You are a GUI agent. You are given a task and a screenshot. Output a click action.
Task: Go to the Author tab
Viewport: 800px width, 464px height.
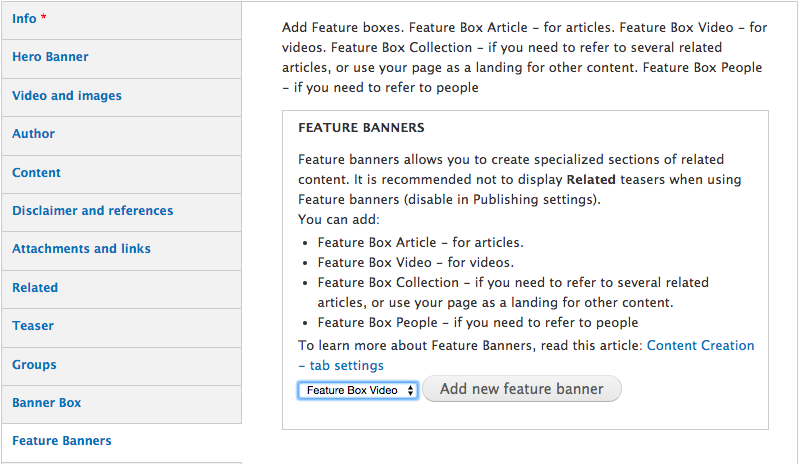(x=33, y=134)
